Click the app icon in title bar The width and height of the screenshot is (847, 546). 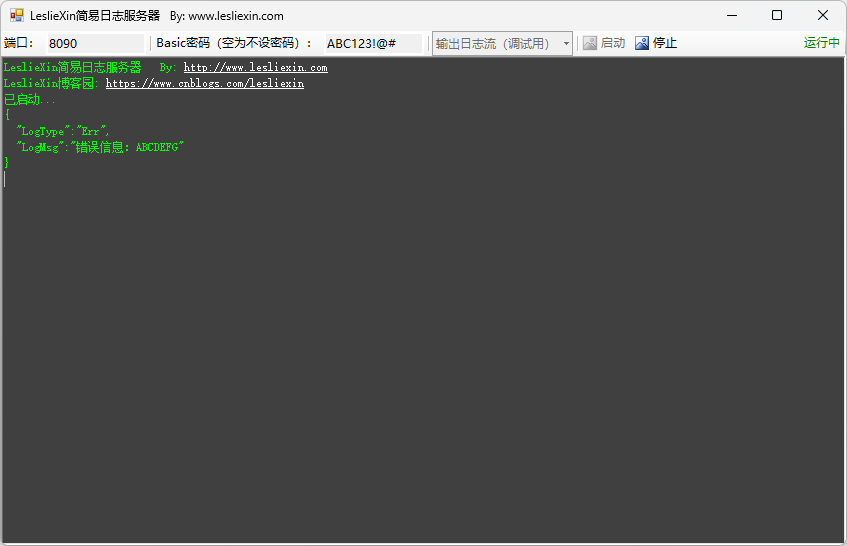click(x=17, y=15)
